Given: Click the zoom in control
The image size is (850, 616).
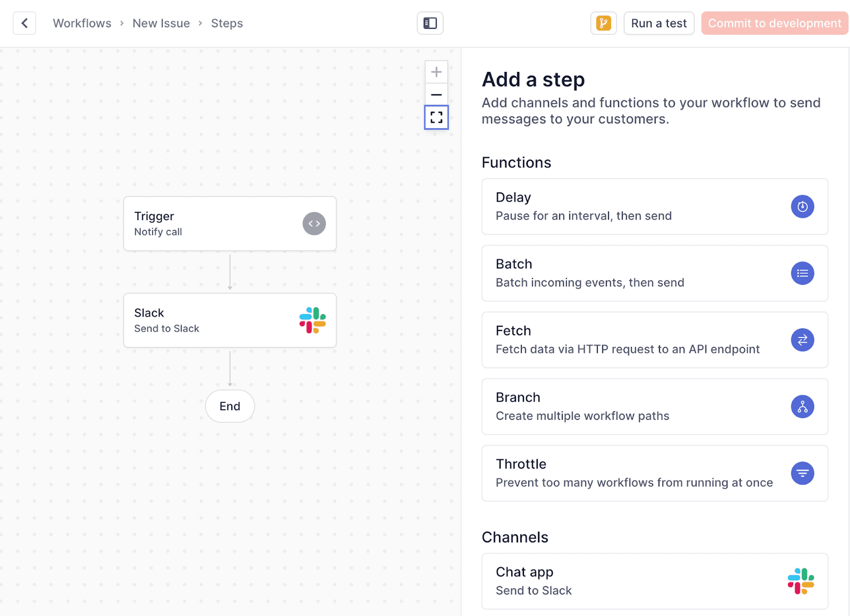Looking at the screenshot, I should click(436, 72).
